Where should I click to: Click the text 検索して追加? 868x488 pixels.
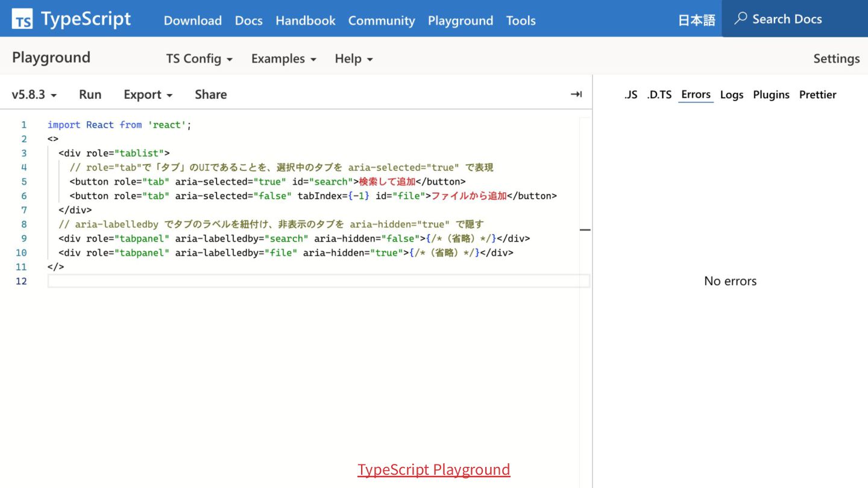click(x=387, y=181)
